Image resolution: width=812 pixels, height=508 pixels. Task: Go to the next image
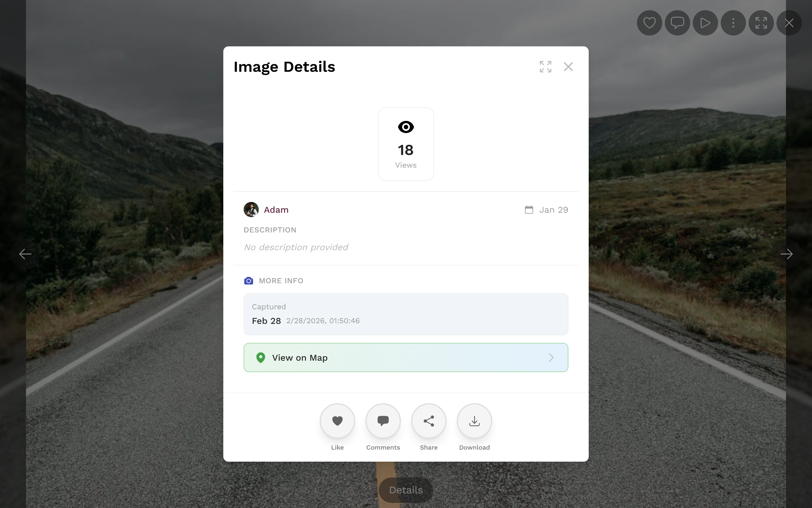pos(787,254)
